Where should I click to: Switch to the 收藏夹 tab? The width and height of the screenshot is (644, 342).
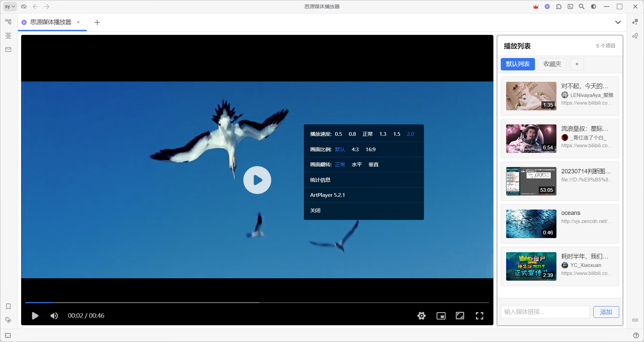[552, 64]
